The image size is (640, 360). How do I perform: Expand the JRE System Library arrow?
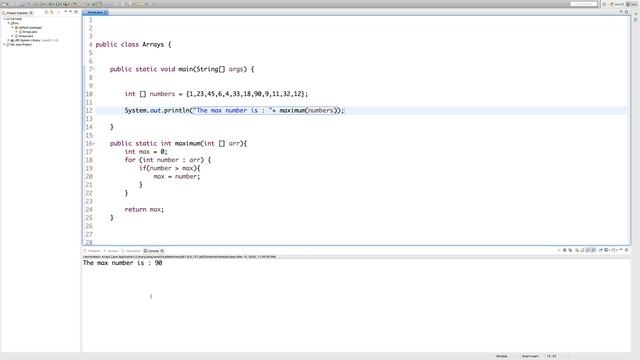9,40
